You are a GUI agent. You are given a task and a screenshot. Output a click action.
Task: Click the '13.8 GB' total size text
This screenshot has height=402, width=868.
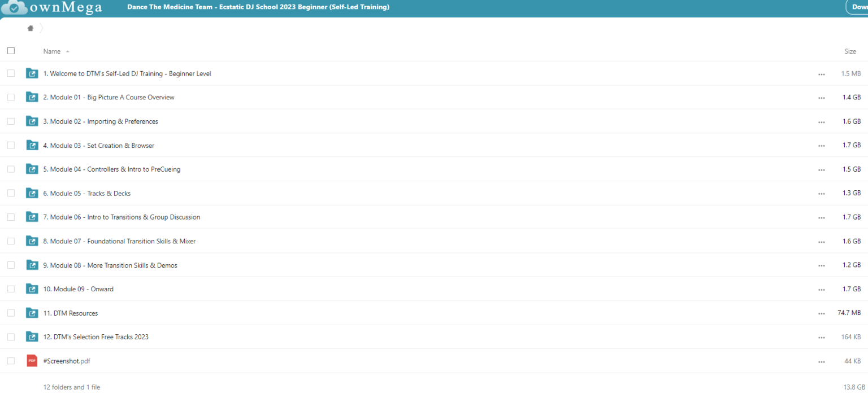pyautogui.click(x=854, y=387)
